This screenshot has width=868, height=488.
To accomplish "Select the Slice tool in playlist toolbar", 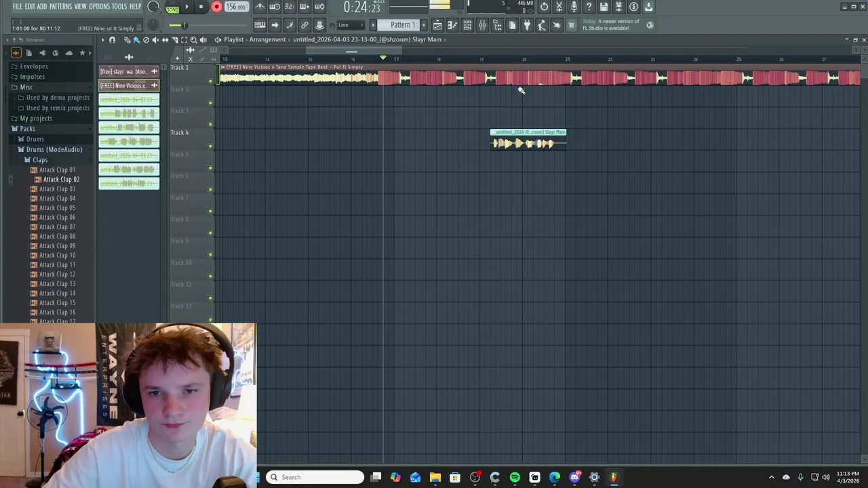I will tap(174, 40).
